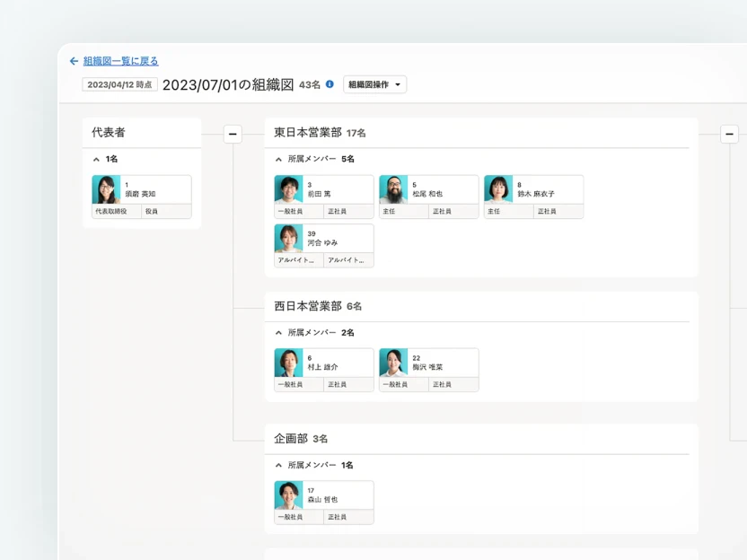Collapse 所属メンバー section in 東日本営業部
747x560 pixels.
[x=278, y=158]
